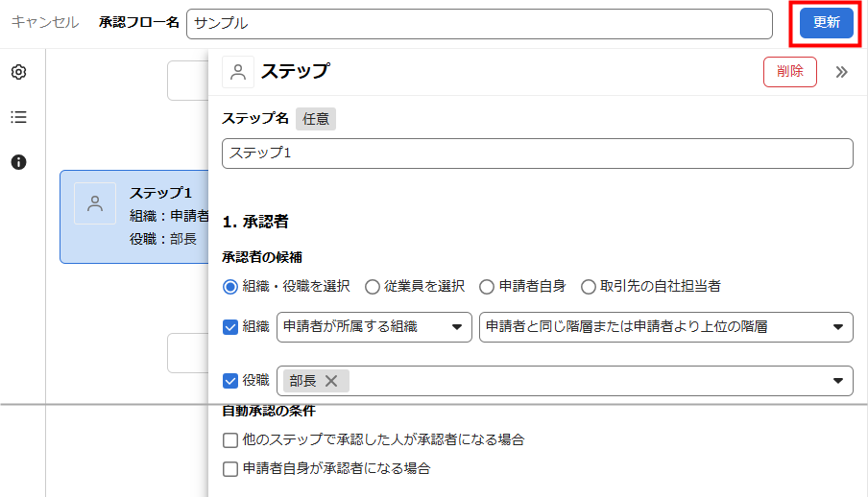This screenshot has height=497, width=868.
Task: Collapse the step panel with double chevron
Action: pyautogui.click(x=841, y=72)
